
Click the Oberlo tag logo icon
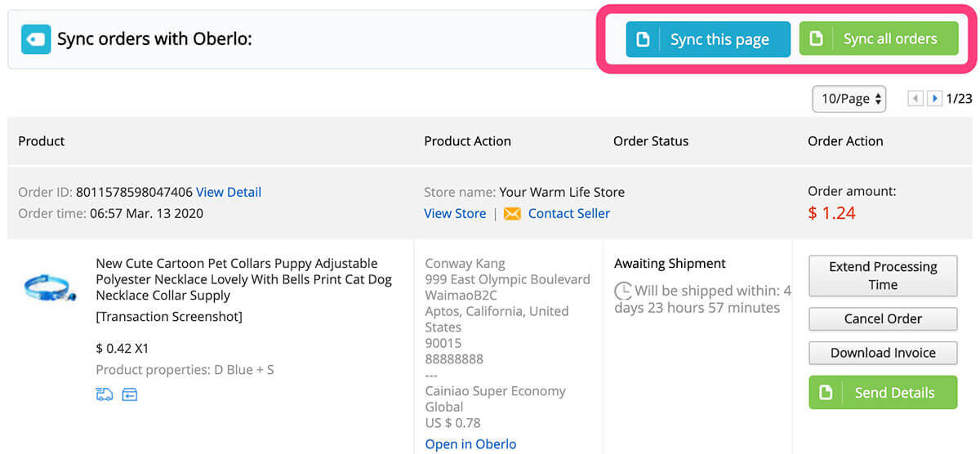(36, 39)
